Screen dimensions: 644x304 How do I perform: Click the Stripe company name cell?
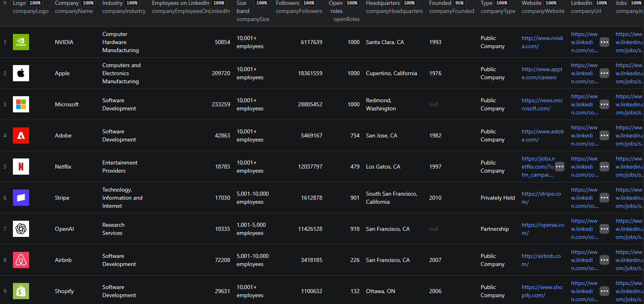point(62,198)
